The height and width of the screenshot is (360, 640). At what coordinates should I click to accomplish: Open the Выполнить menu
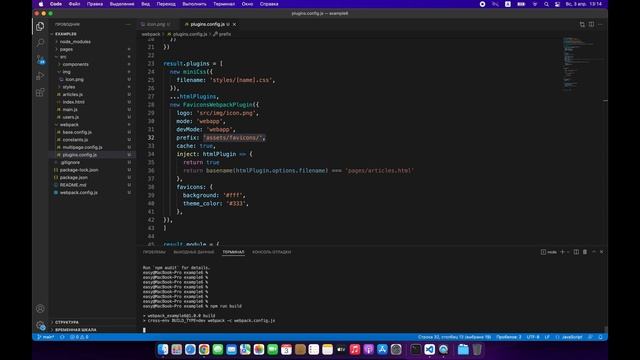[194, 4]
